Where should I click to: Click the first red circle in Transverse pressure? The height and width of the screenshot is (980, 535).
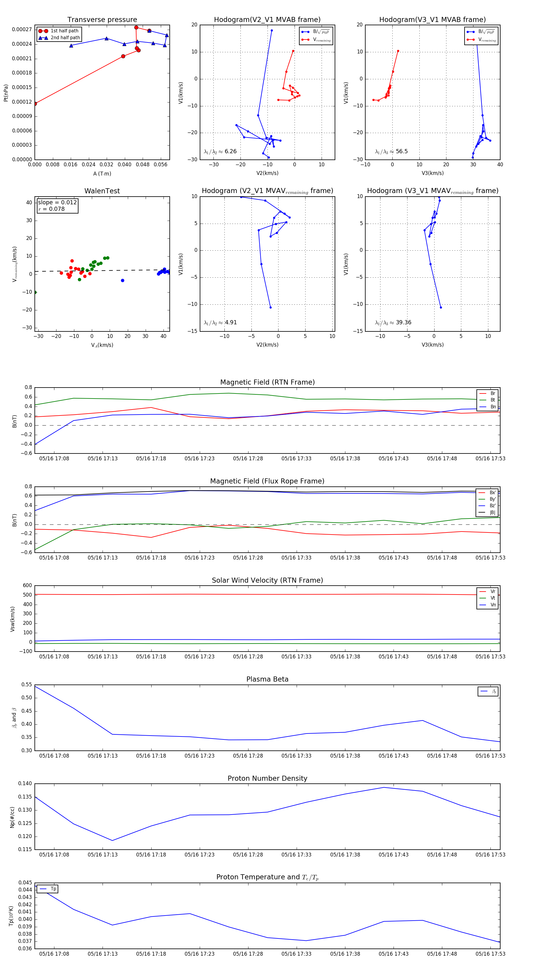(x=35, y=103)
